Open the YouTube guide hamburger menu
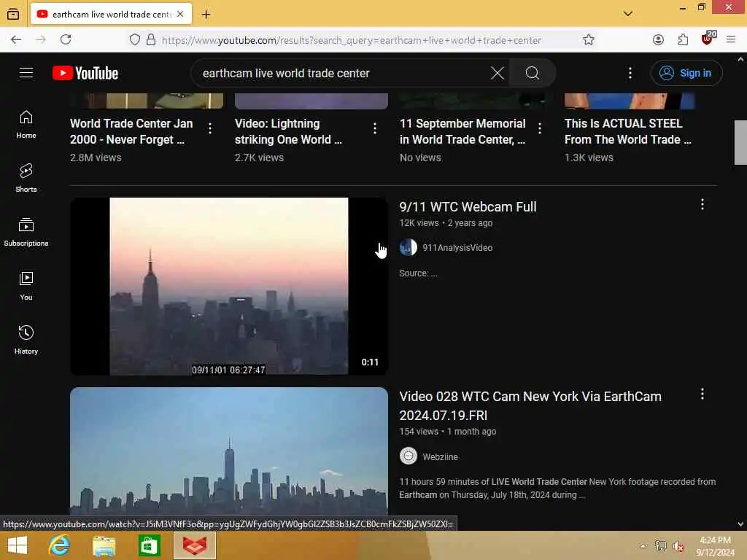Viewport: 747px width, 560px height. [26, 73]
